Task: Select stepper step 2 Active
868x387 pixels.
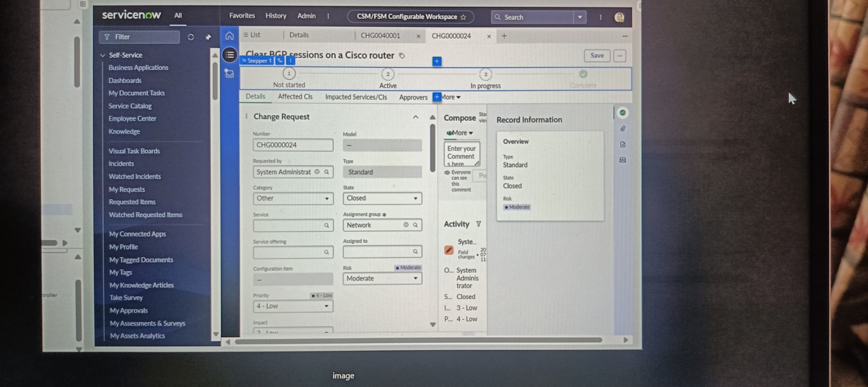Action: 388,74
